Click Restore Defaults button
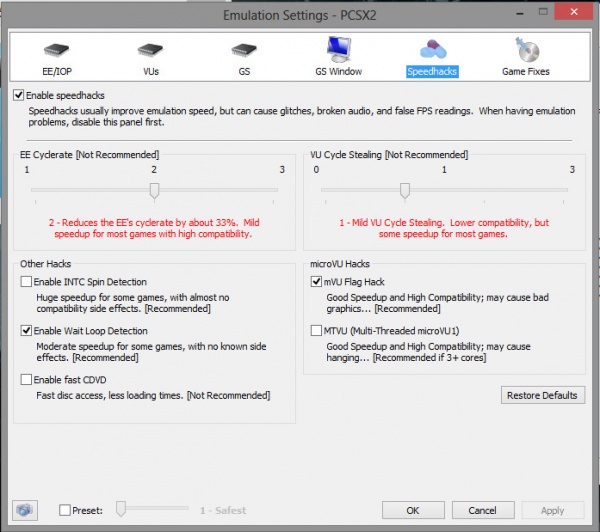600x532 pixels. 543,395
